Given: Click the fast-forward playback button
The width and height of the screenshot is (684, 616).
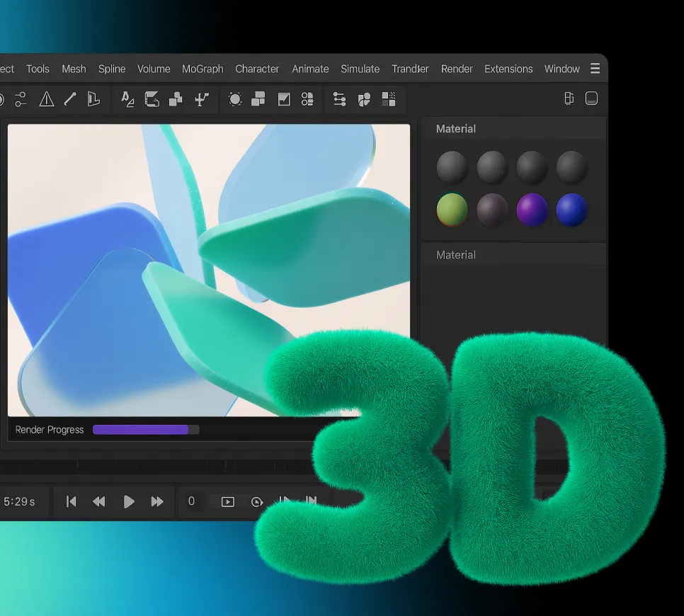Looking at the screenshot, I should [157, 501].
